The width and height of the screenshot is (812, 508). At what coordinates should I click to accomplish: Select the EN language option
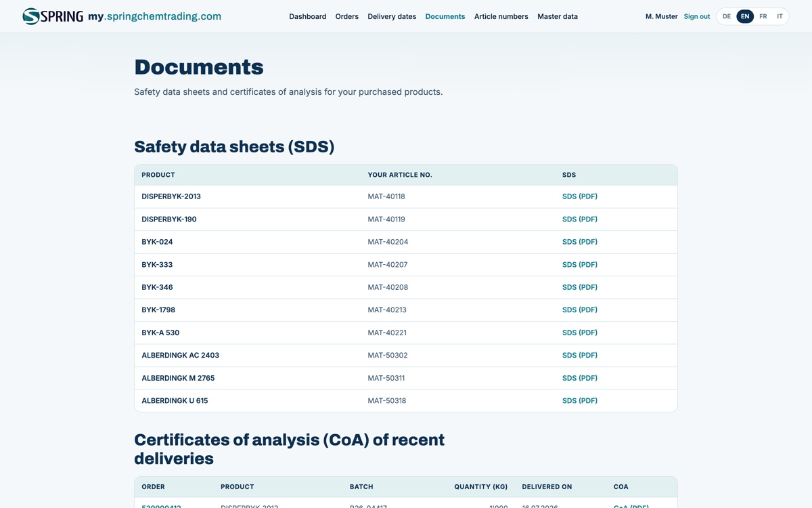pyautogui.click(x=745, y=16)
